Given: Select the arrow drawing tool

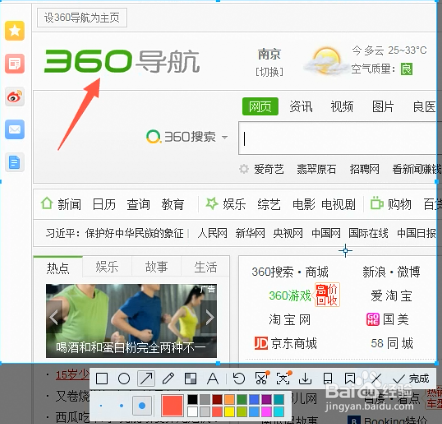Looking at the screenshot, I should click(146, 379).
